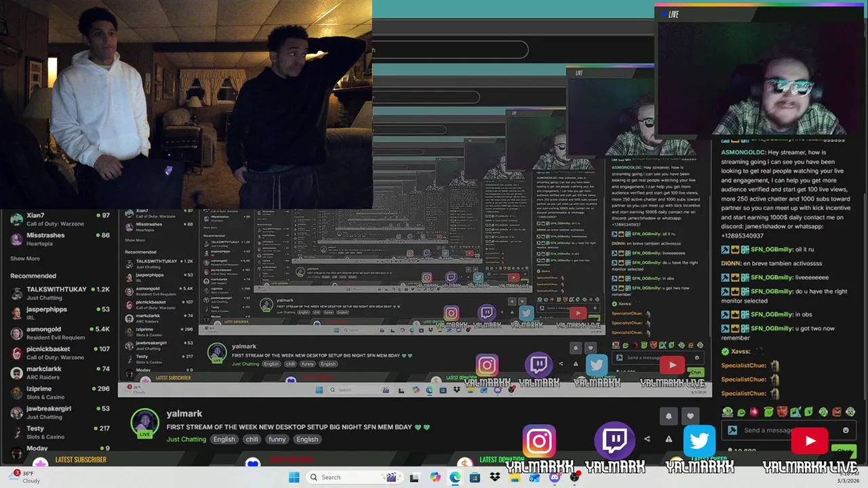Open the asmongold Resident Evil Requiem stream
868x488 pixels.
(60, 333)
